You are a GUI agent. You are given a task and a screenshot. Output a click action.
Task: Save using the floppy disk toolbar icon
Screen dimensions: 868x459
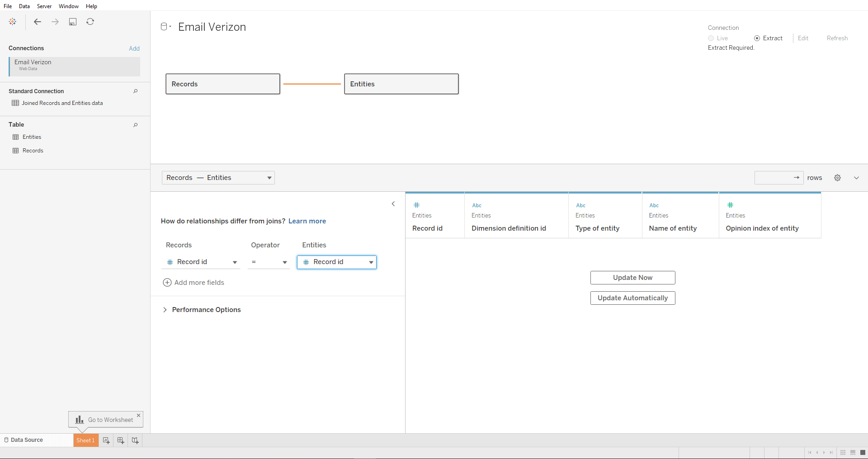point(73,22)
